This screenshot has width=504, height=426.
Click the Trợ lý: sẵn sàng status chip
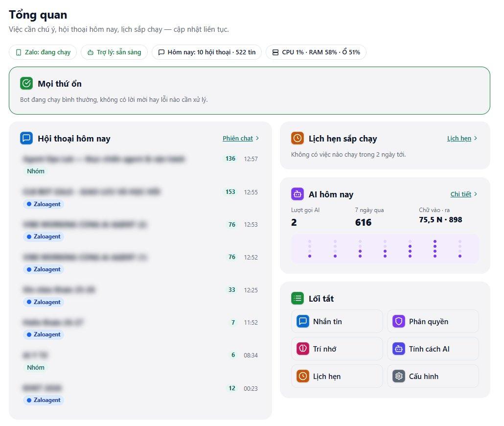click(114, 52)
